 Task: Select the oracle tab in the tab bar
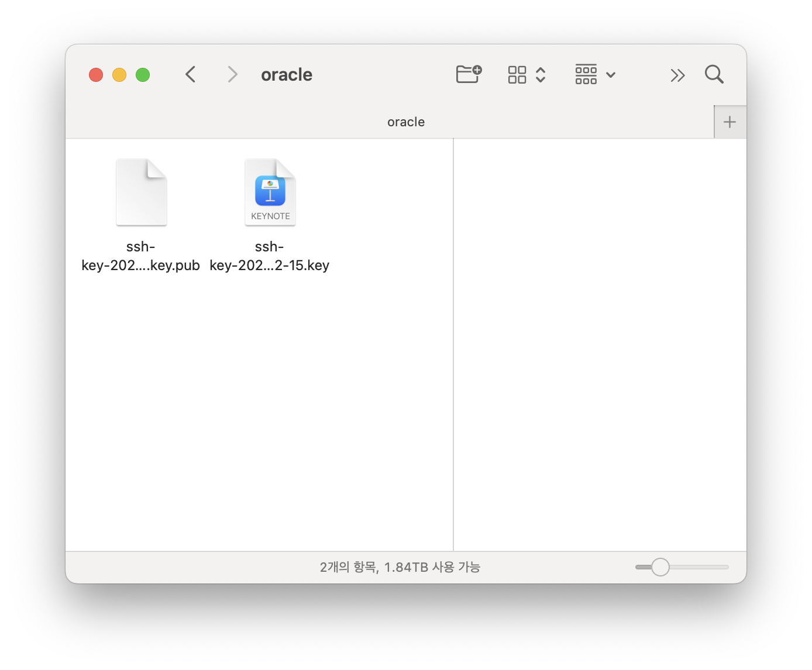(390, 122)
